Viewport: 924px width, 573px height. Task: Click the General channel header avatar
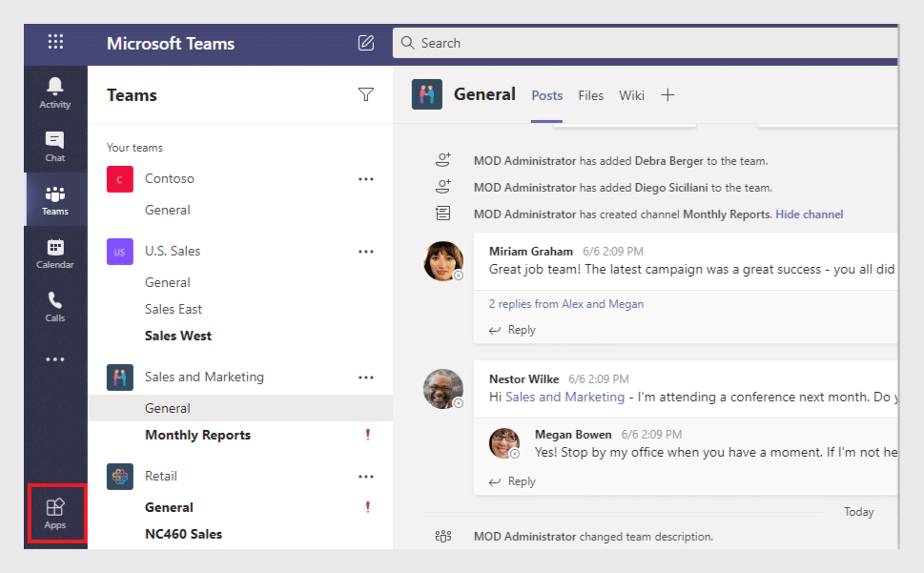[426, 94]
